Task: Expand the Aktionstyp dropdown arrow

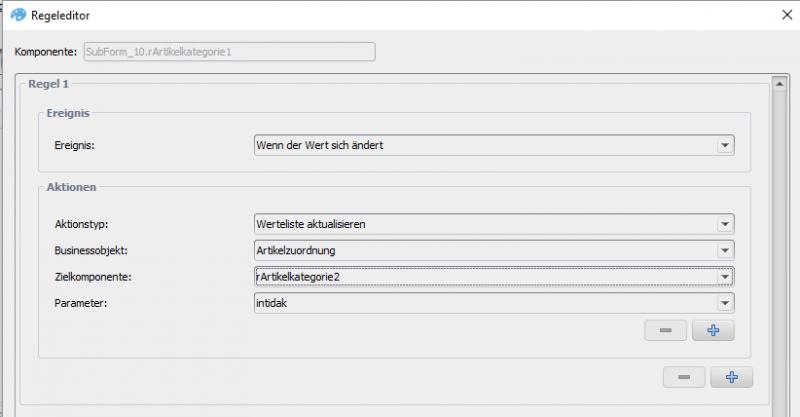Action: point(724,224)
